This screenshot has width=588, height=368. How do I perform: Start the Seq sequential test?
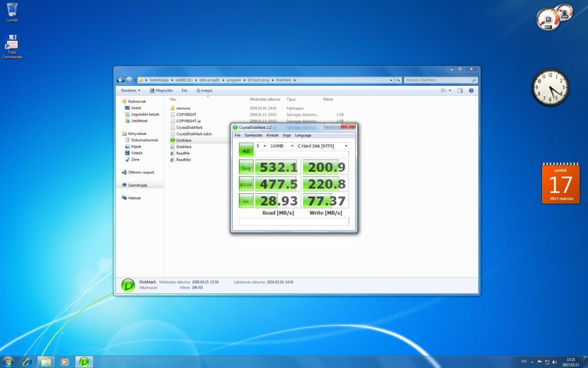246,167
